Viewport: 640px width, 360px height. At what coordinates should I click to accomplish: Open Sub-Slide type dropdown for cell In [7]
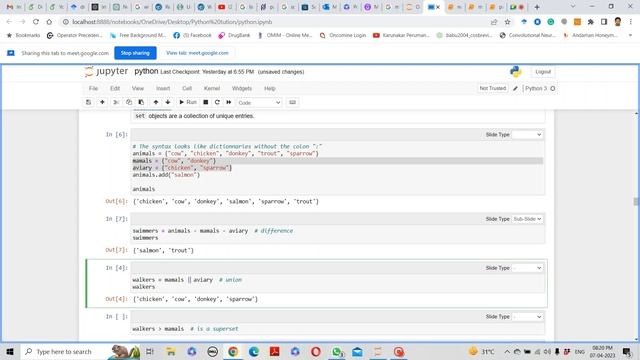(x=527, y=219)
